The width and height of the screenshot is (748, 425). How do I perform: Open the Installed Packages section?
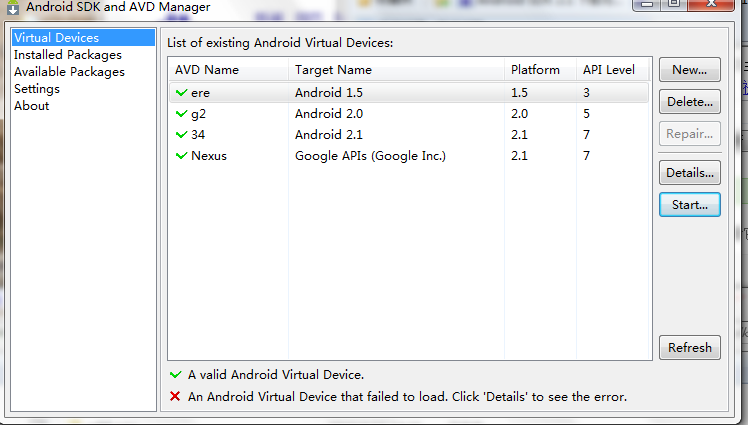click(x=68, y=55)
